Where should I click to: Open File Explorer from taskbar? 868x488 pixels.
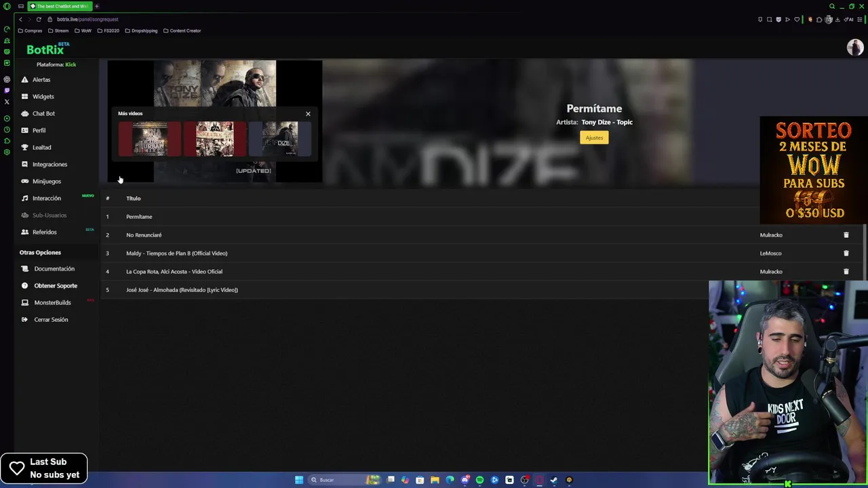click(x=435, y=480)
